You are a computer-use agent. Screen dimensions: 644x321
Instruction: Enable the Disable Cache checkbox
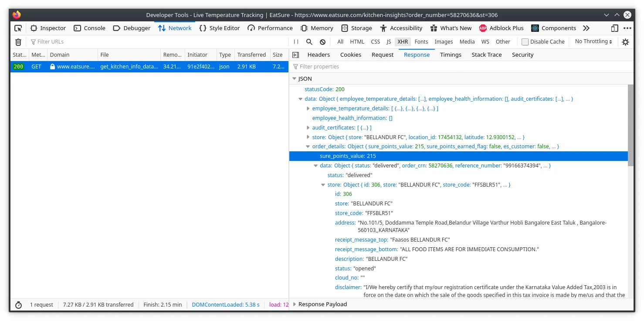(x=525, y=42)
